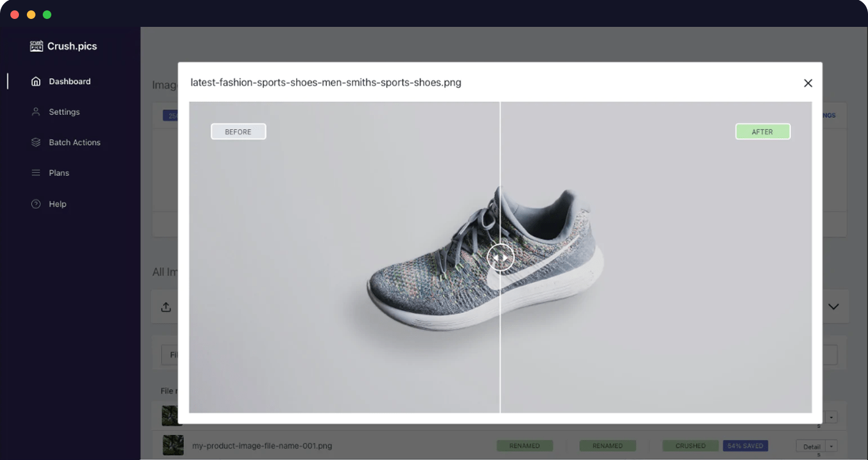Screen dimensions: 868x460
Task: Click the macOS green fullscreen button
Action: pyautogui.click(x=47, y=15)
